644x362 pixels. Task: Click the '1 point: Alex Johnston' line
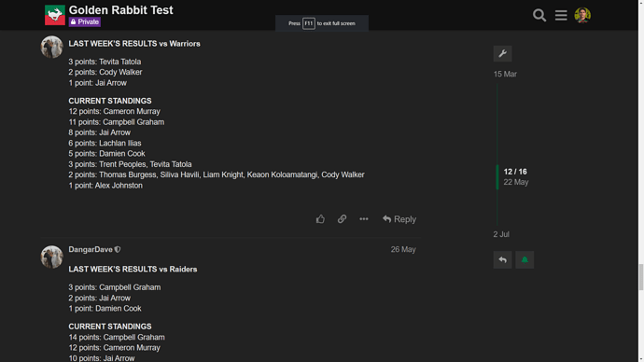(x=105, y=186)
